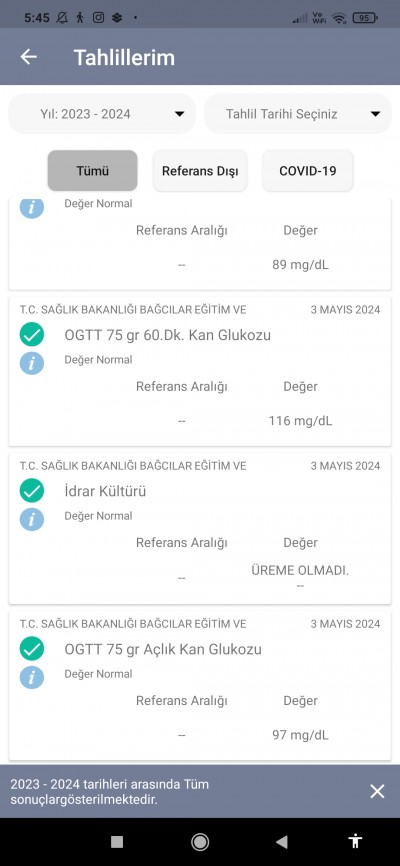Show COVID-19 results filter
Screen dimensions: 400x866
[x=308, y=171]
